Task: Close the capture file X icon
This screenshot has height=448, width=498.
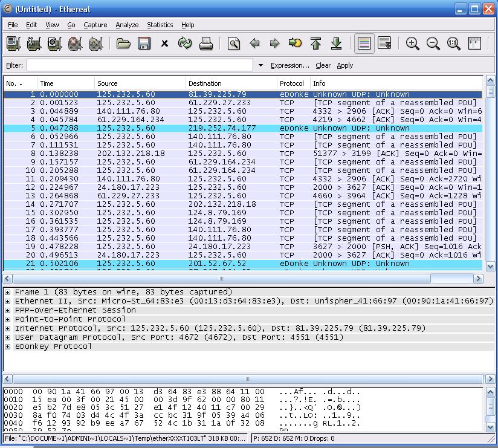Action: (x=164, y=43)
